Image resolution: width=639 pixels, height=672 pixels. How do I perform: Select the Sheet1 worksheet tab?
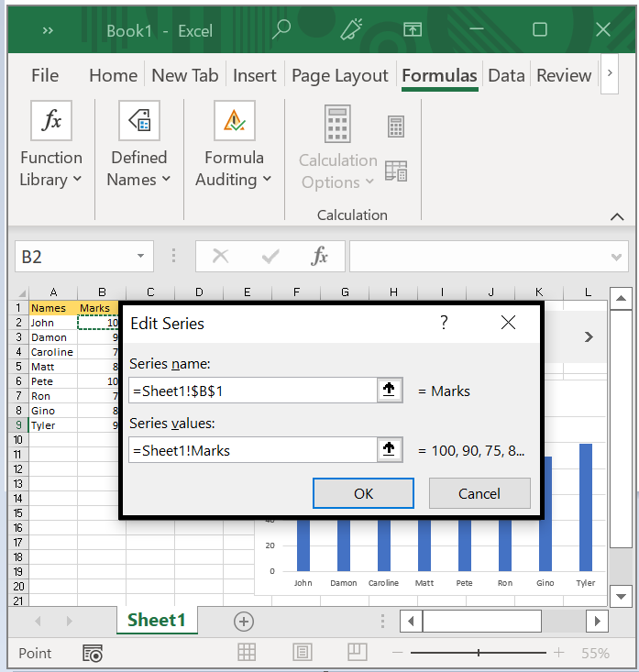[x=157, y=620]
